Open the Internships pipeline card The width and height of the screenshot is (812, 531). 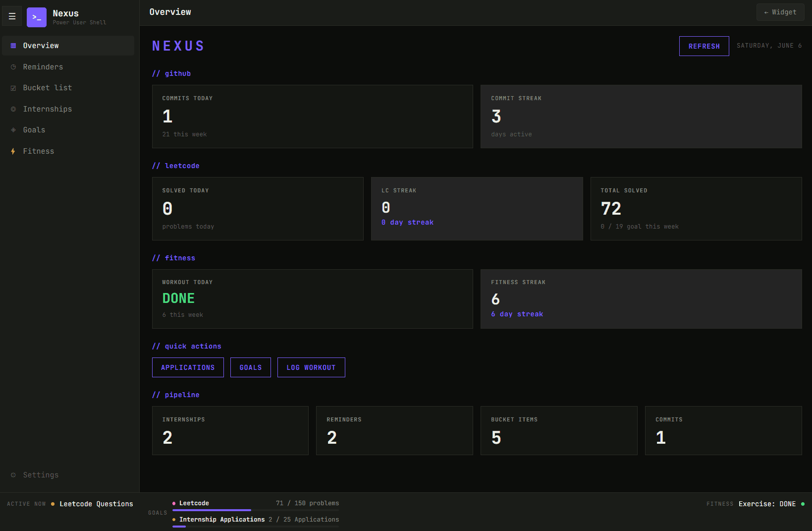point(230,431)
